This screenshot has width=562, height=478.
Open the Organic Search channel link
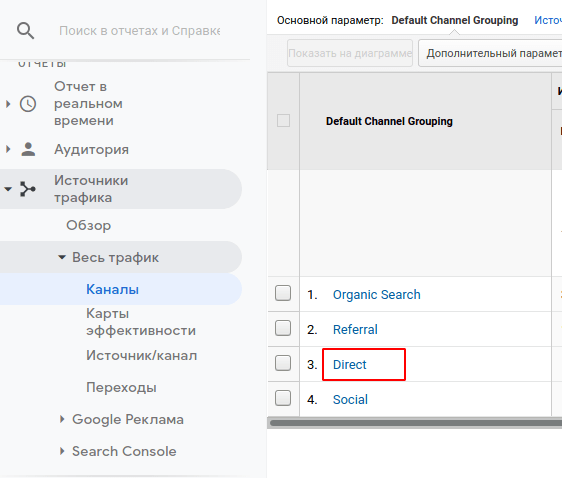[x=376, y=295]
